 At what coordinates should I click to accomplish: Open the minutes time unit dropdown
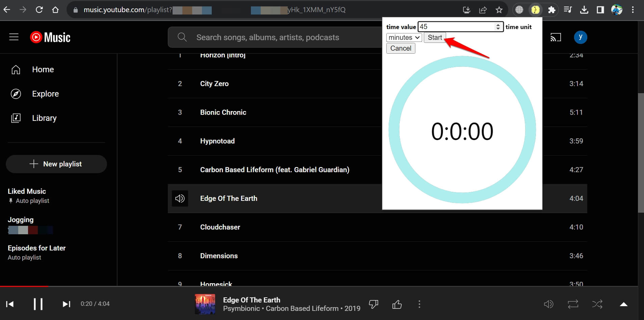pos(404,37)
